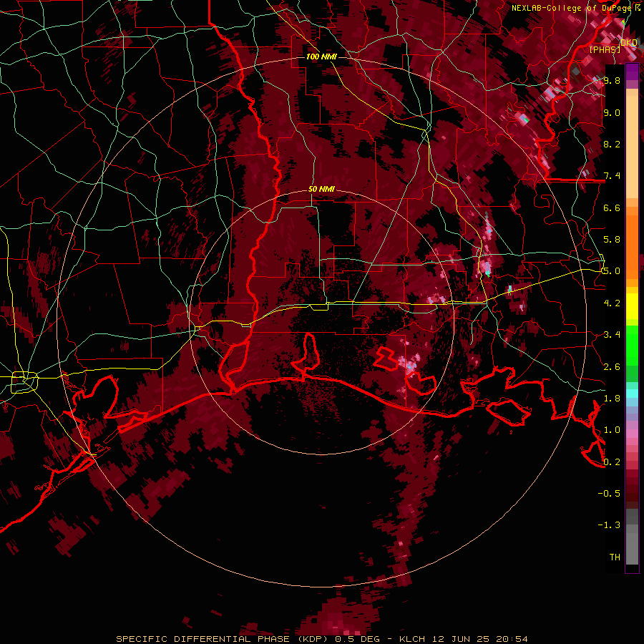Click the SPECIFIC DIFFERENTIAL PHASE (KDP) caption
The width and height of the screenshot is (644, 644).
click(x=223, y=639)
